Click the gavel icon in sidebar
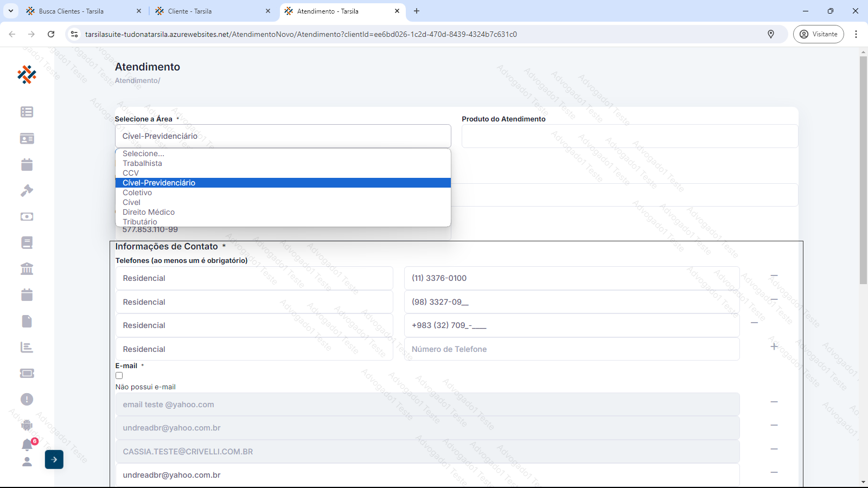This screenshot has height=488, width=868. coord(27,191)
